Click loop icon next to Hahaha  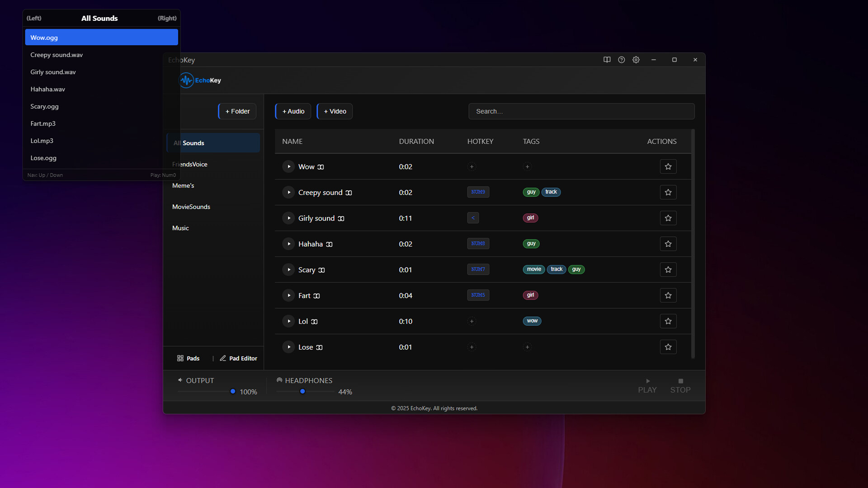[x=329, y=244]
